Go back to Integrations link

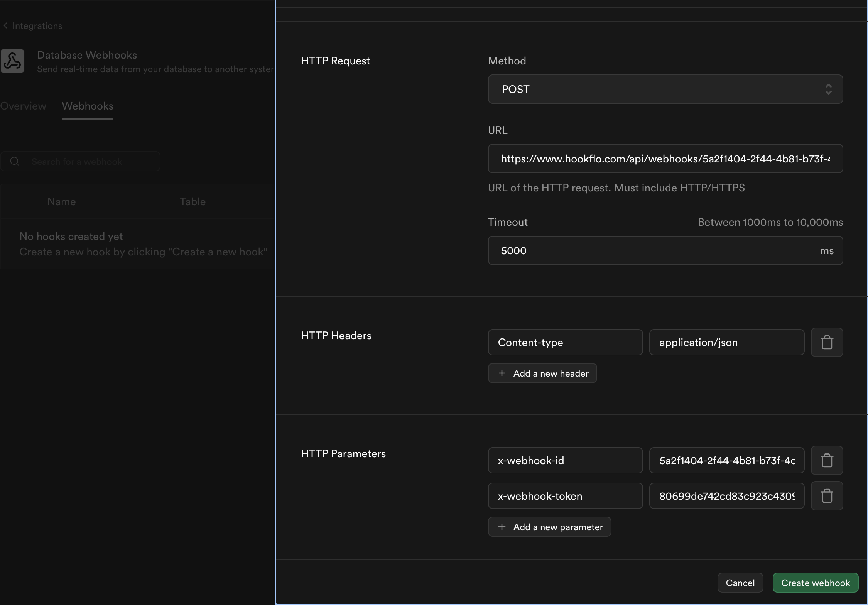[x=37, y=26]
